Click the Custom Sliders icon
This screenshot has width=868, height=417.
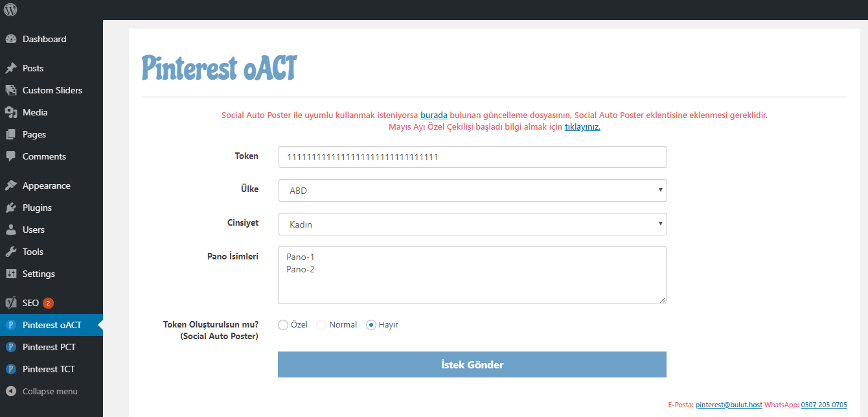pos(10,90)
